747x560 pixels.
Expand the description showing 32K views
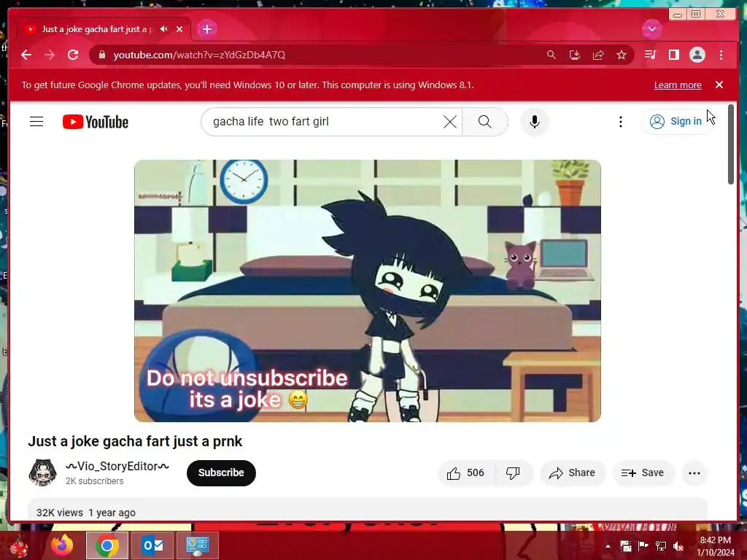[x=368, y=510]
